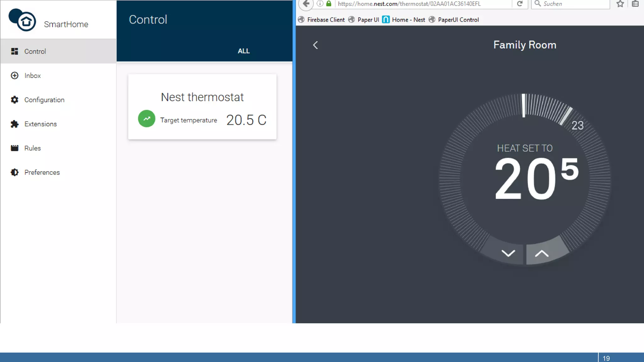Open the Home - Nest bookmark
Viewport: 644px width, 362px height.
point(408,20)
